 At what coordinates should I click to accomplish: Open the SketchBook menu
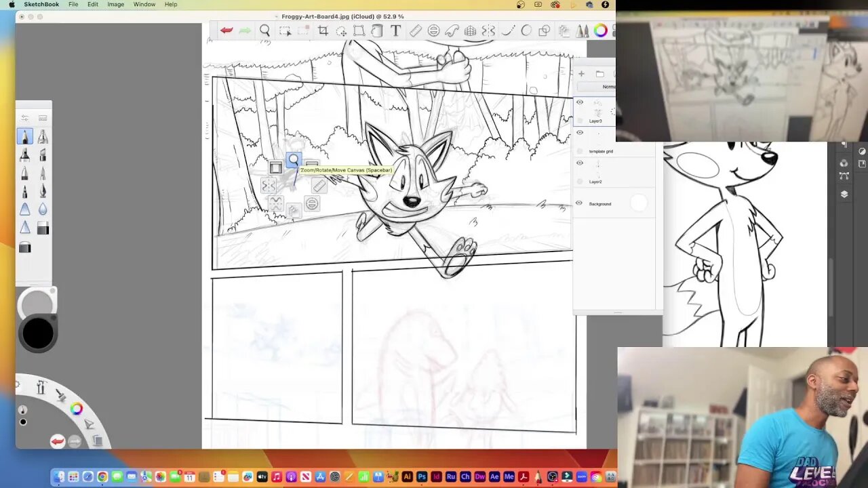click(41, 5)
